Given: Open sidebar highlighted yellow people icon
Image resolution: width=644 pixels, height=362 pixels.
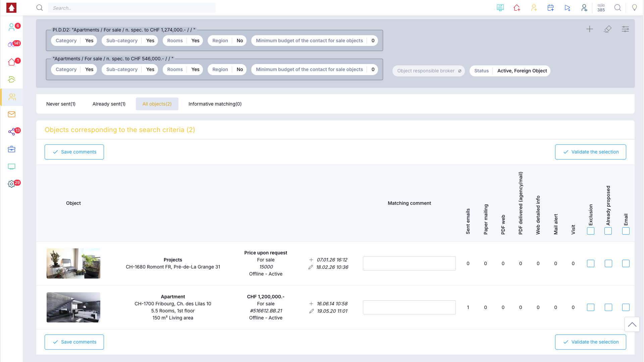Looking at the screenshot, I should 12,97.
